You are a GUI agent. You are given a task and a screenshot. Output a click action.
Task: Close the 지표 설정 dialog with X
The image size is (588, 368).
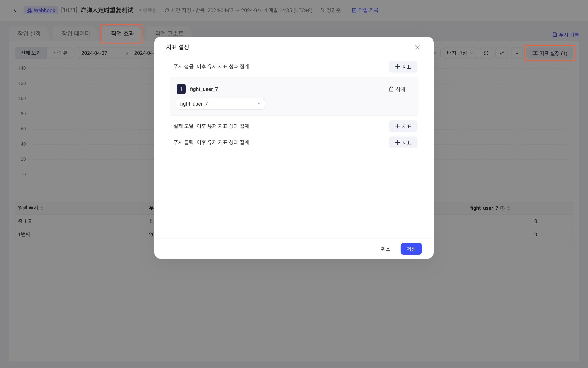(x=417, y=47)
